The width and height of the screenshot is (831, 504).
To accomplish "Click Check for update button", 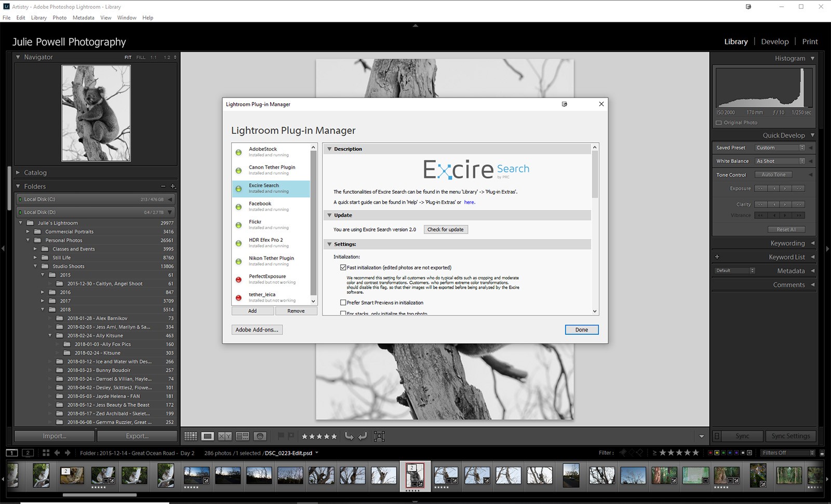I will (446, 229).
